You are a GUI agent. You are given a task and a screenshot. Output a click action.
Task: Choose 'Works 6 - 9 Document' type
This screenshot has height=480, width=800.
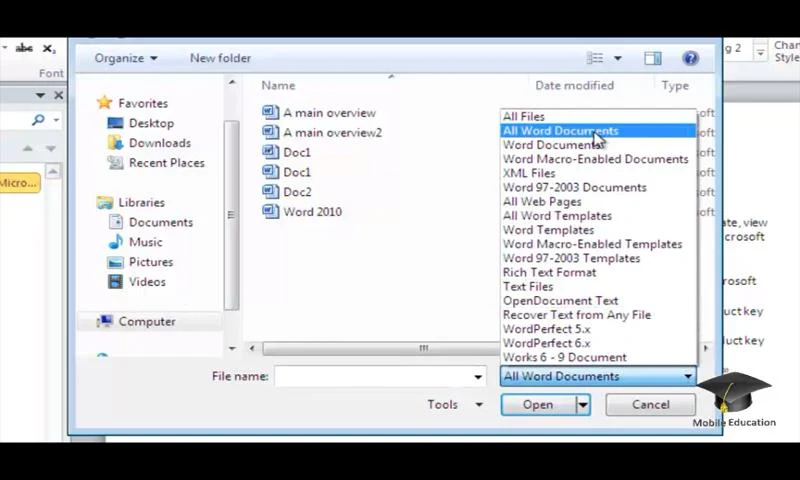[598, 358]
